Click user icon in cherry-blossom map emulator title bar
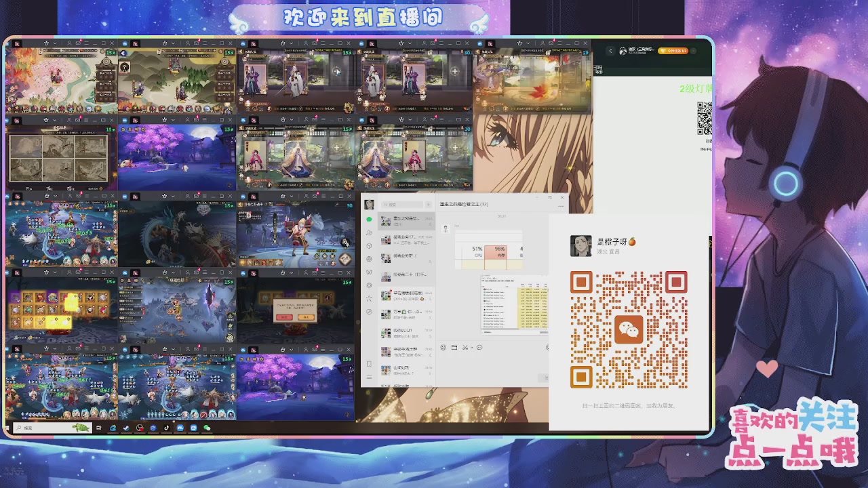Viewport: 868px width, 488px height. pyautogui.click(x=69, y=43)
